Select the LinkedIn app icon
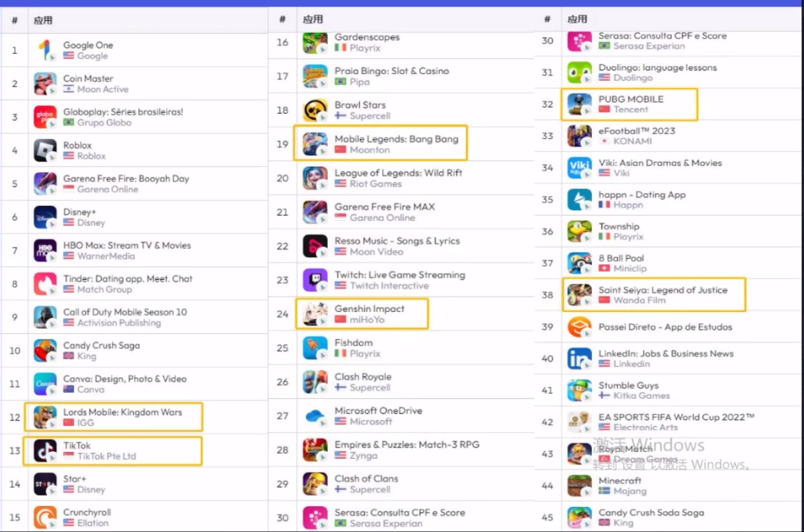 point(580,359)
